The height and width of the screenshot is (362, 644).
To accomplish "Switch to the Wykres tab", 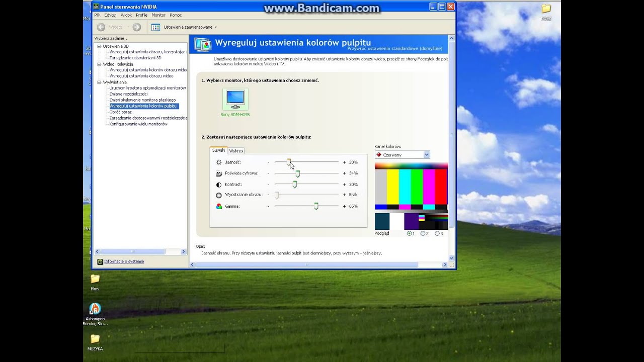I will coord(236,151).
